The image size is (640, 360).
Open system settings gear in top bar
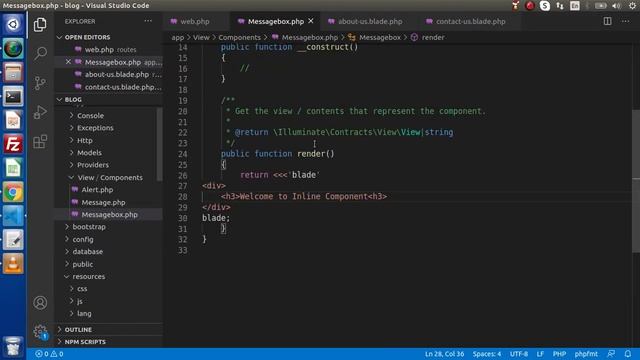click(x=632, y=6)
